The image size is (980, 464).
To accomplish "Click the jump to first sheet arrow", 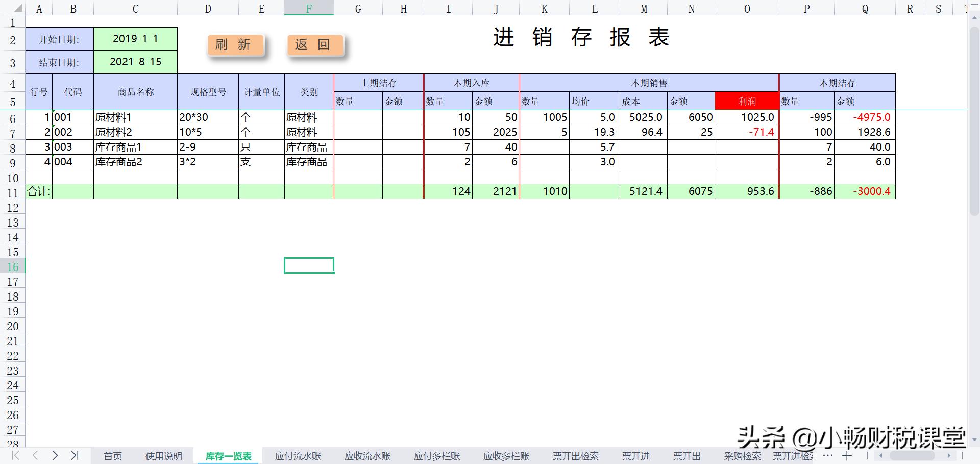I will pos(15,456).
